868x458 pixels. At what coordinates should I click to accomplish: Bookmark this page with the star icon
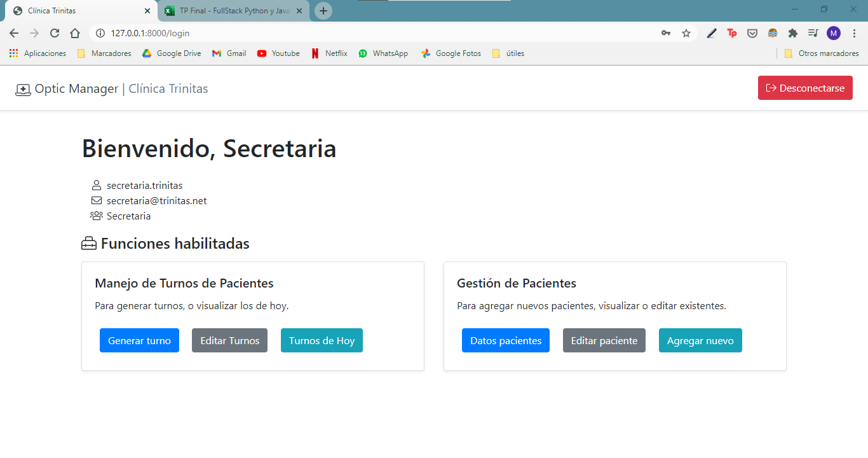(x=686, y=33)
